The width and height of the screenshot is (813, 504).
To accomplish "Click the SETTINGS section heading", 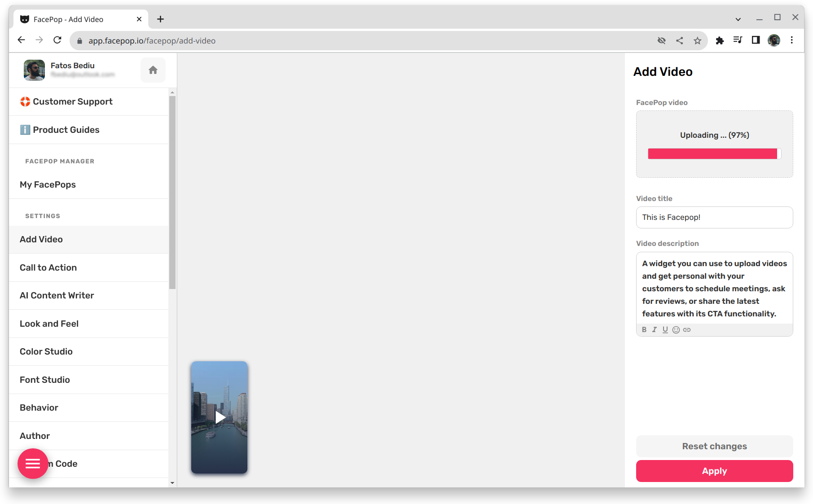I will pyautogui.click(x=43, y=216).
